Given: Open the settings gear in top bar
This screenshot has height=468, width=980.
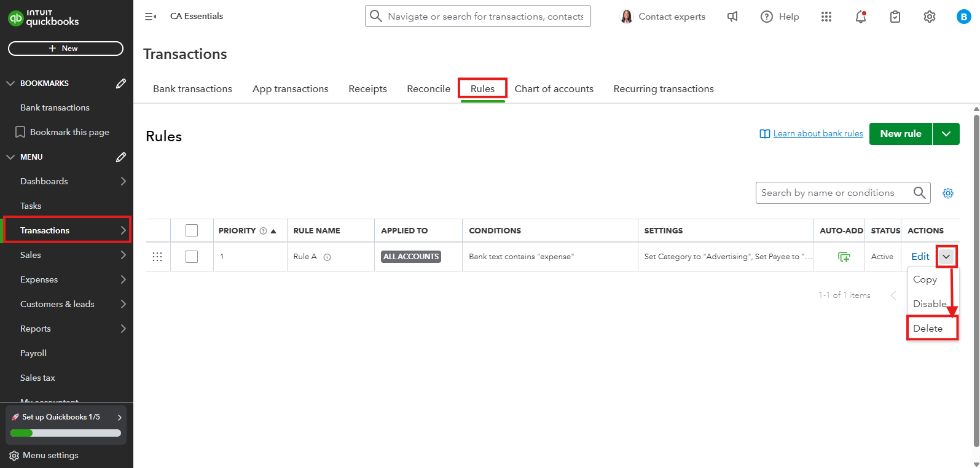Looking at the screenshot, I should pos(930,17).
